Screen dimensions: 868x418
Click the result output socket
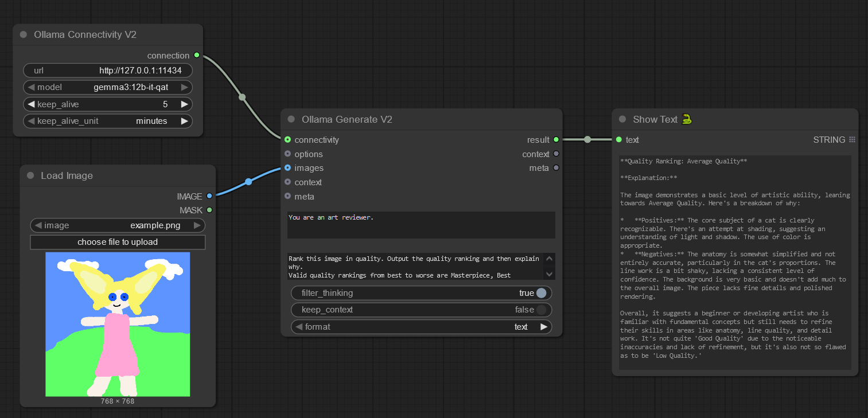click(556, 139)
